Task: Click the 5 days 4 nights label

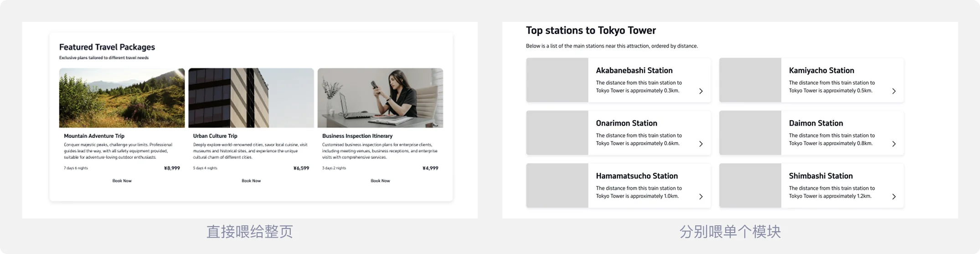Action: (205, 168)
